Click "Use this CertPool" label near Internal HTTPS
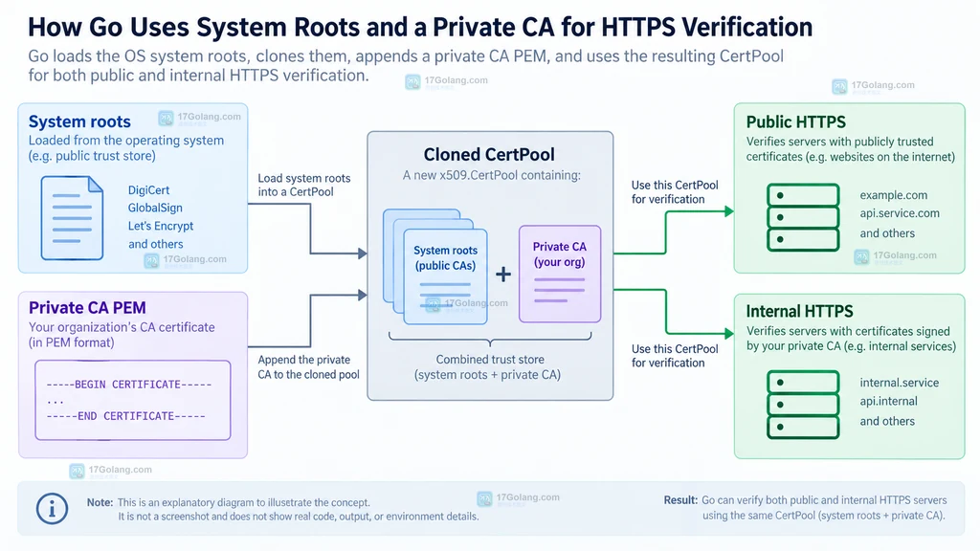 (675, 356)
